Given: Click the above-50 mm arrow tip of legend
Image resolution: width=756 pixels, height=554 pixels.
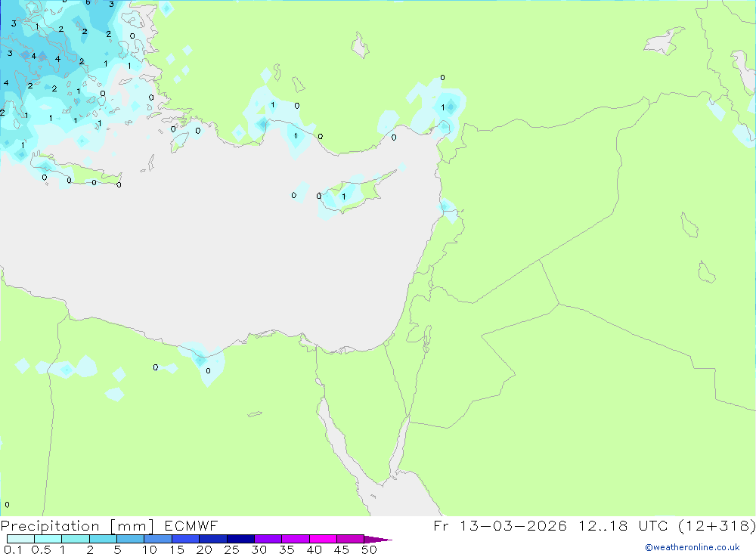Looking at the screenshot, I should pyautogui.click(x=378, y=540).
